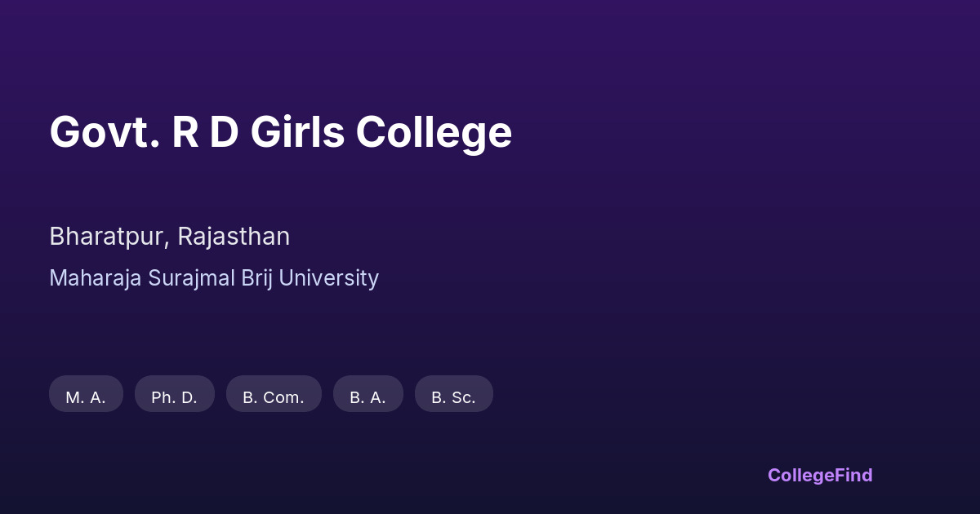Click the word "Girls" in the heading
The image size is (980, 514).
[297, 132]
